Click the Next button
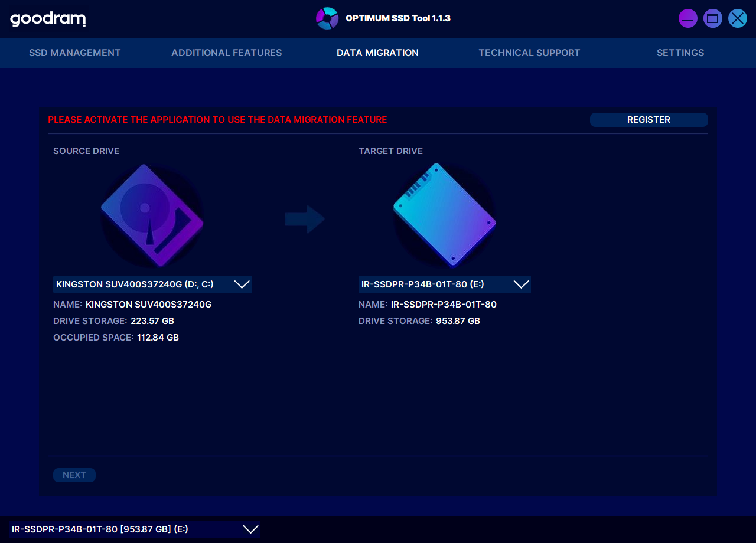This screenshot has width=756, height=543. coord(74,475)
